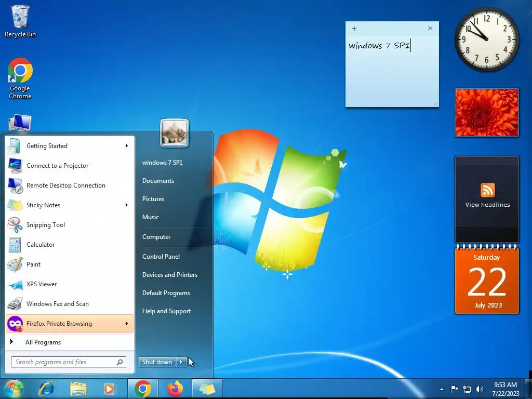
Task: Click the Connect to a Projector icon
Action: pyautogui.click(x=15, y=166)
